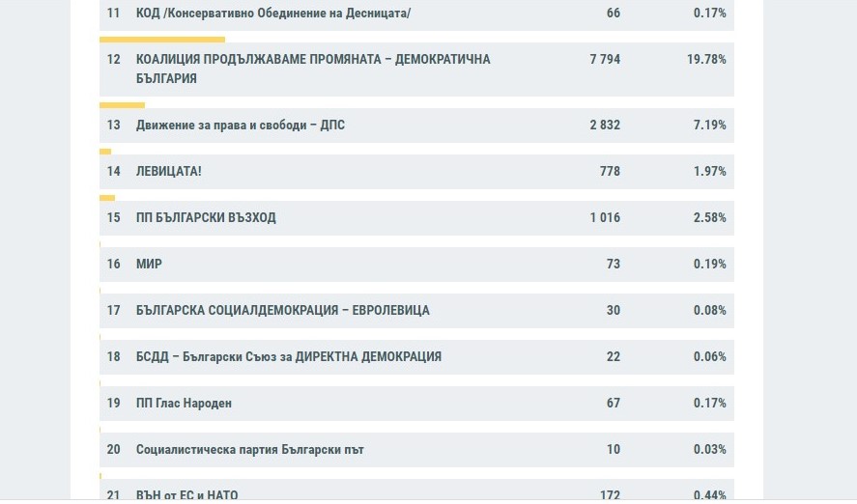
Task: Click the 1.97% percentage for ЛЕВИЦАТА!
Action: 709,172
